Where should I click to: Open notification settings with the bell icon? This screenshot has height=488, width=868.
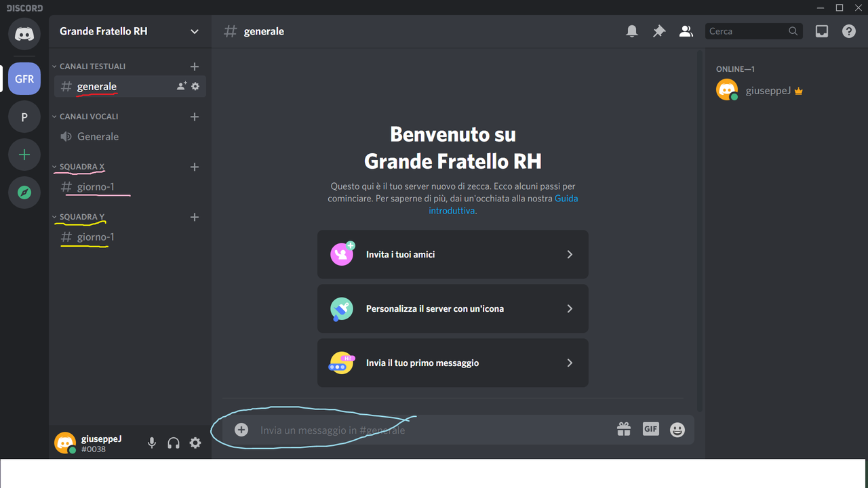[x=631, y=31]
